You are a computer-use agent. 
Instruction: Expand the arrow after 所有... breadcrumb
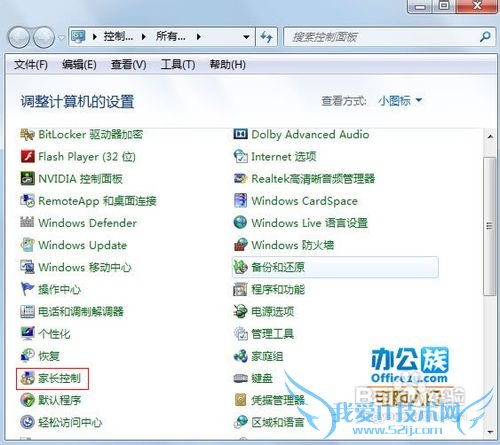(x=198, y=37)
